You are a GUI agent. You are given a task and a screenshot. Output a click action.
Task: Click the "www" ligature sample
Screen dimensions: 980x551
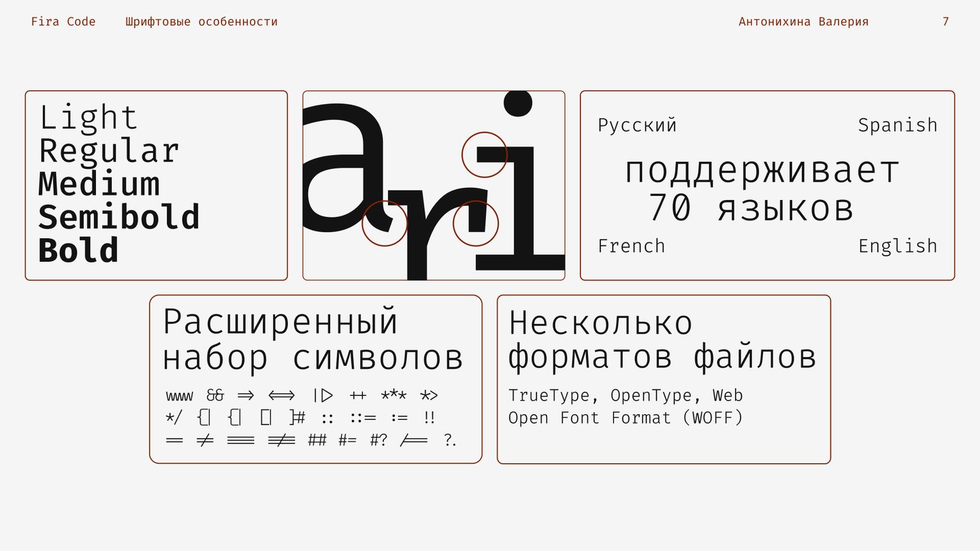pos(179,396)
